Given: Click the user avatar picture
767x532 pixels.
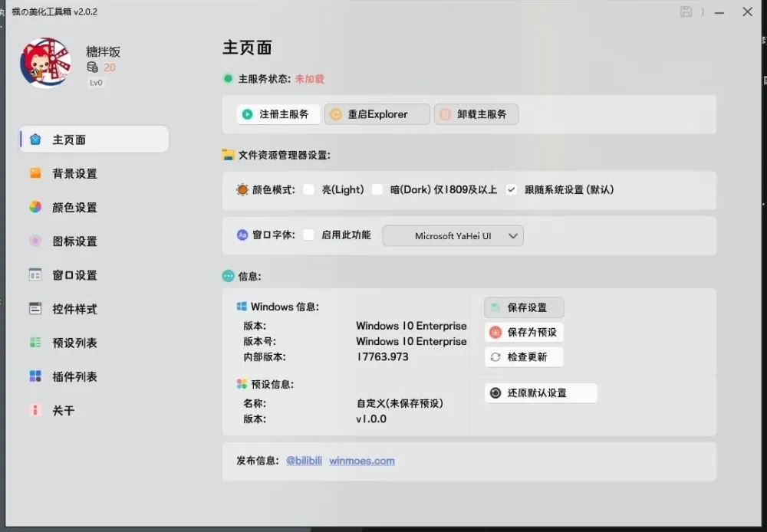Looking at the screenshot, I should (x=44, y=61).
